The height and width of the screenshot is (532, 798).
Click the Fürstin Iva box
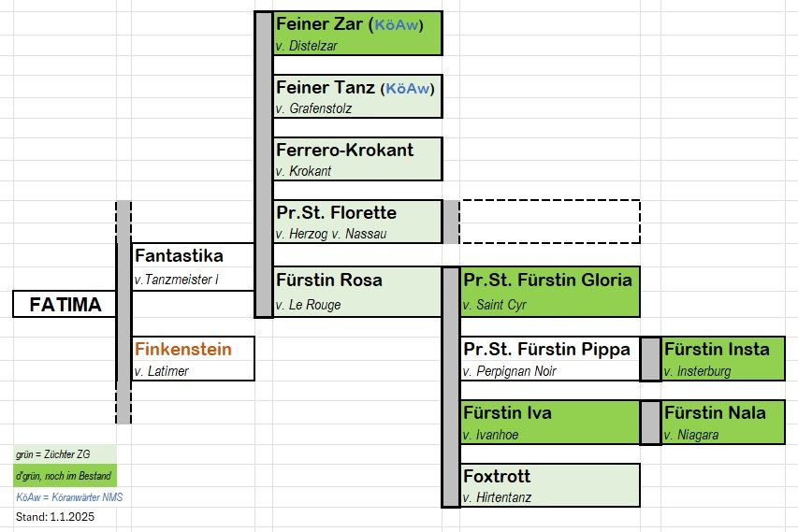tap(549, 422)
